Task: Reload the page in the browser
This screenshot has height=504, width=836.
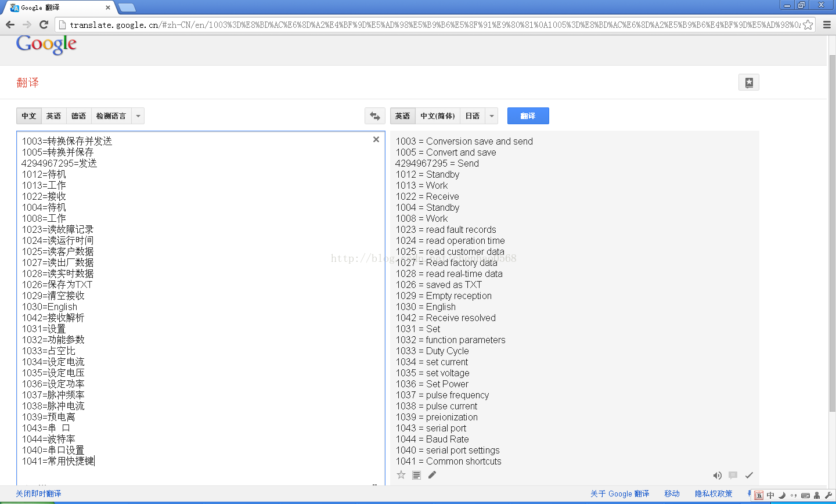Action: click(44, 24)
